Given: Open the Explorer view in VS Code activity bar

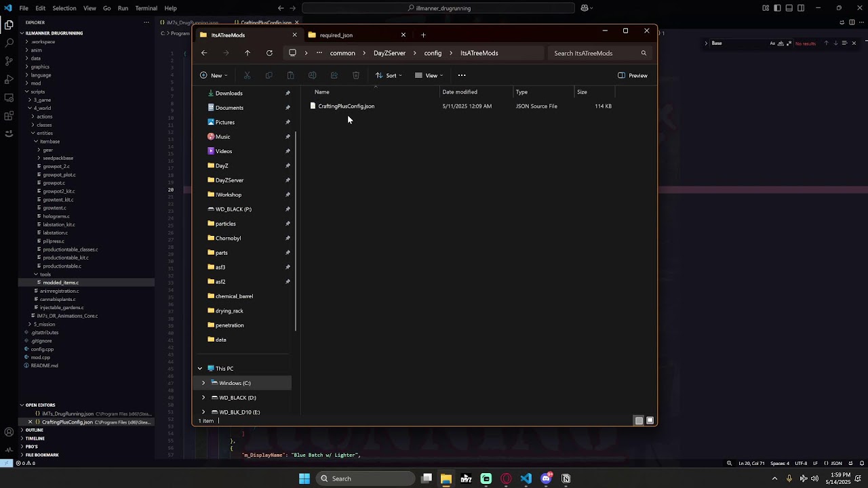Looking at the screenshot, I should 9,24.
